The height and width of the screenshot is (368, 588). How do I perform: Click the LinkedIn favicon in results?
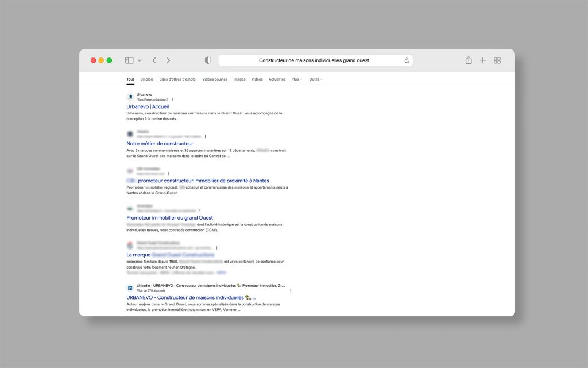pyautogui.click(x=130, y=287)
